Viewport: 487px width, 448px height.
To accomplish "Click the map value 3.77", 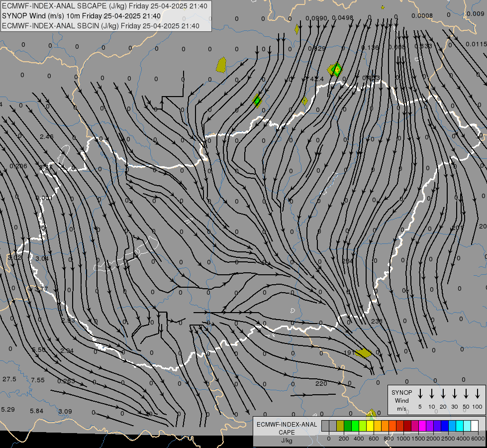I will (41, 289).
